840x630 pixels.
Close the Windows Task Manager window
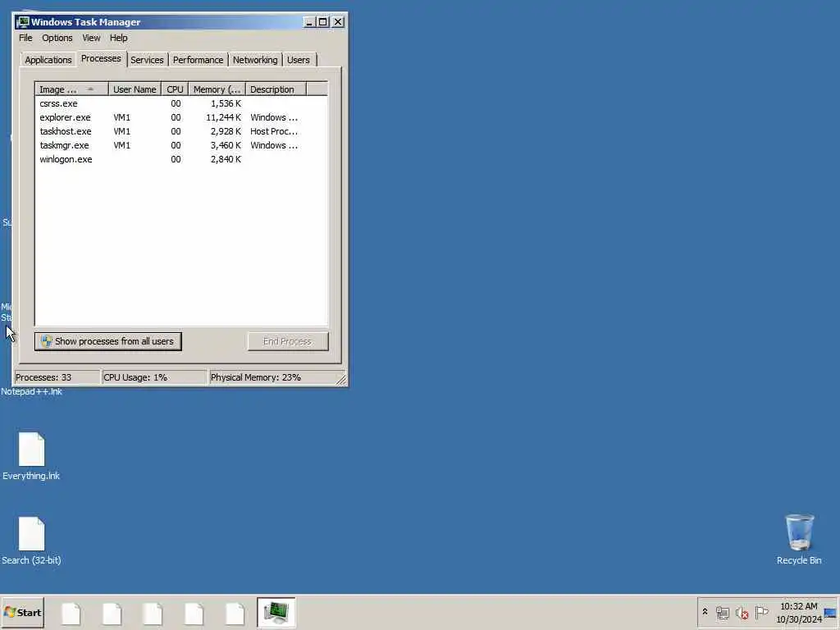click(x=338, y=22)
